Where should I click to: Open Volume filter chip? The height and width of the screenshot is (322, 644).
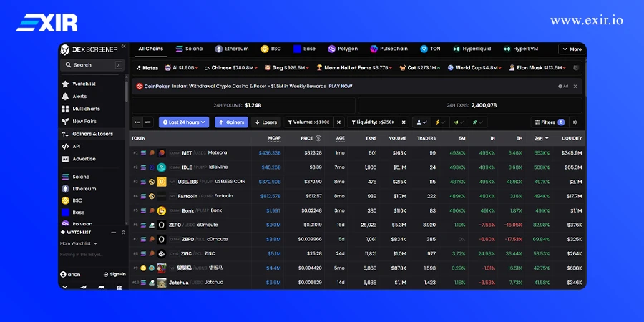(309, 122)
